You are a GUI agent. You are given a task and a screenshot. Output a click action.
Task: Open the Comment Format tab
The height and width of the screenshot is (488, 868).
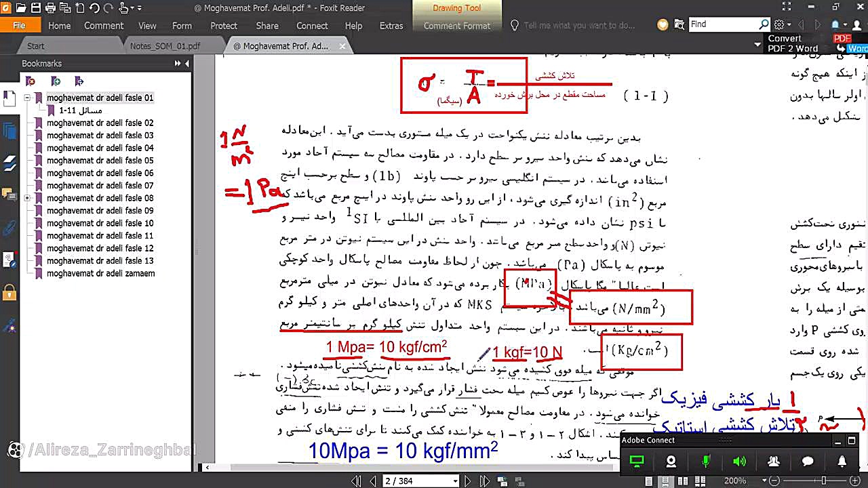click(457, 26)
